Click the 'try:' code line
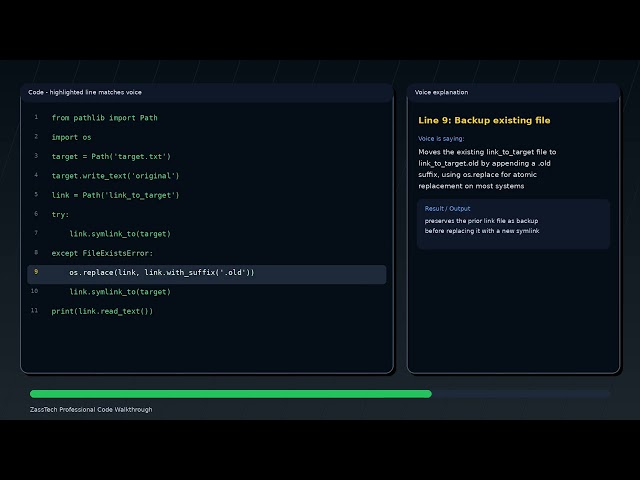Image resolution: width=640 pixels, height=480 pixels. tap(60, 215)
